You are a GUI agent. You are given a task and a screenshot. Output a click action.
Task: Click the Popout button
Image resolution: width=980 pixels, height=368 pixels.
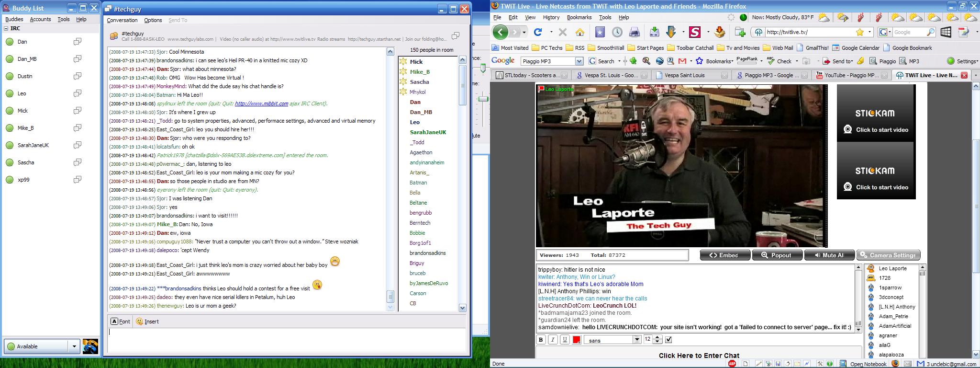point(777,255)
